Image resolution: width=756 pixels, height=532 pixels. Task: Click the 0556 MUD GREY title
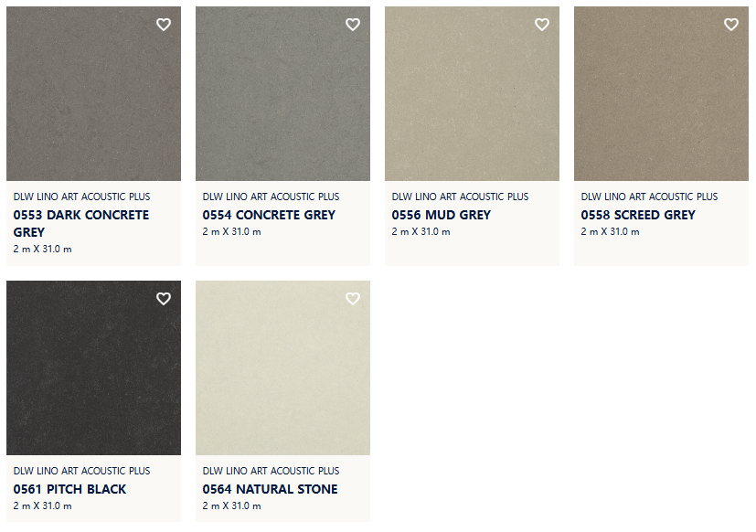click(442, 215)
